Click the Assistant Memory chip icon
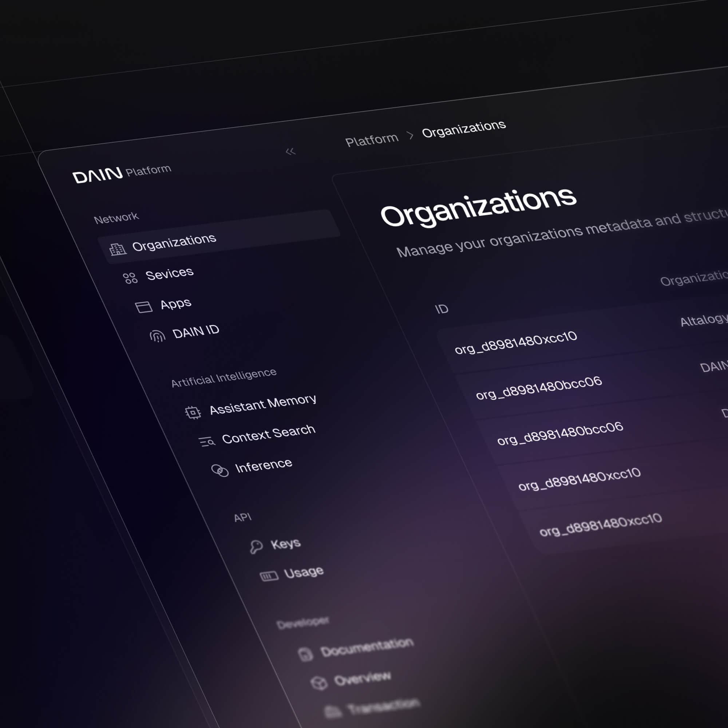The height and width of the screenshot is (728, 728). (193, 412)
